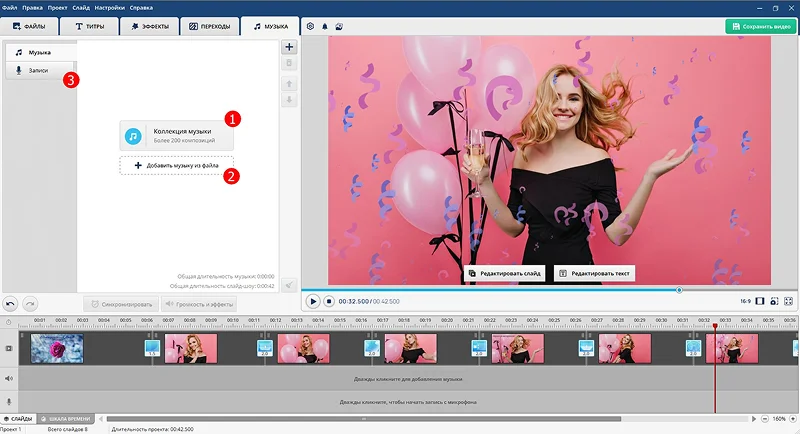Switch to Шкала времени view mode
This screenshot has height=434, width=800.
pos(66,419)
